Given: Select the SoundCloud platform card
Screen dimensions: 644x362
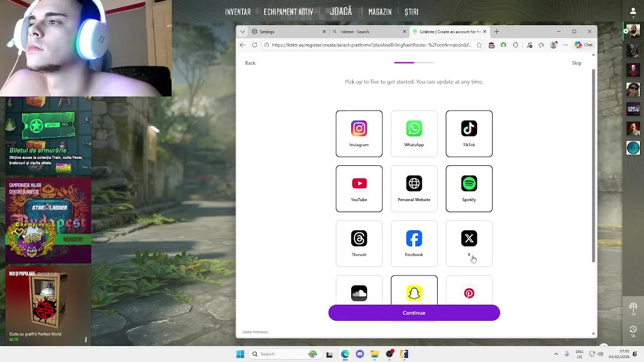Looking at the screenshot, I should click(x=359, y=291).
